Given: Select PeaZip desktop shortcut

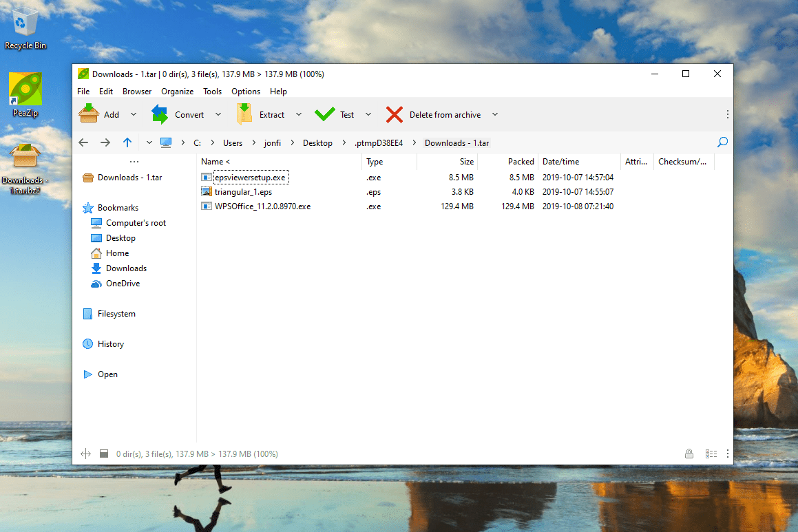Looking at the screenshot, I should coord(25,95).
